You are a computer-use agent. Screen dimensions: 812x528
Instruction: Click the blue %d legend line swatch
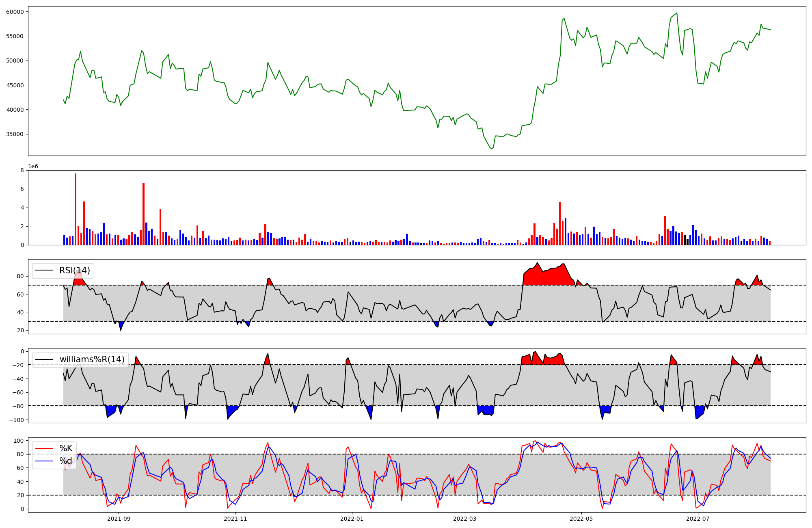[x=44, y=461]
